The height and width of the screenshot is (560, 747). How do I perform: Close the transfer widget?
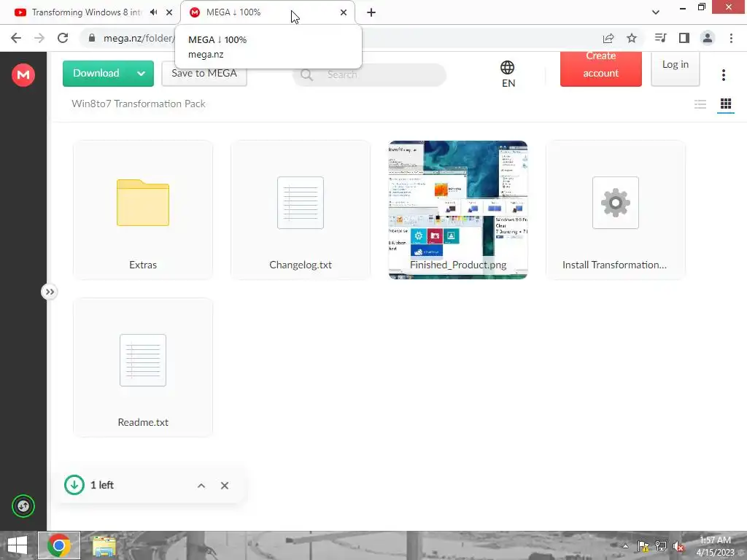[225, 486]
